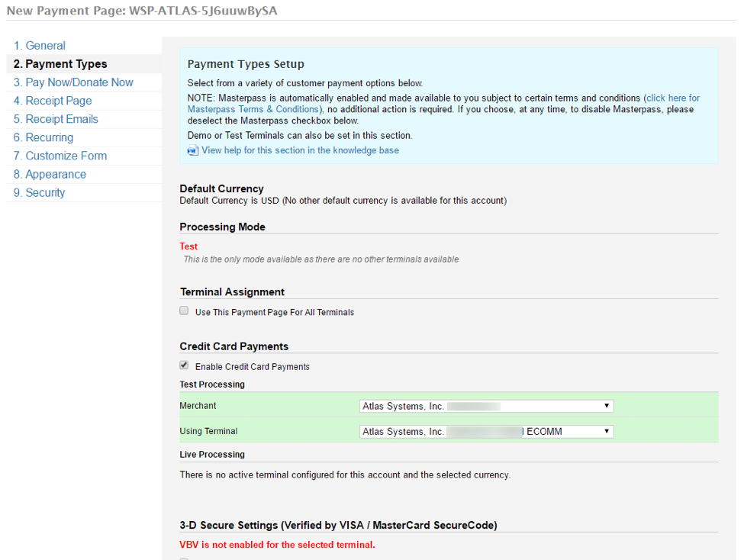The height and width of the screenshot is (560, 744).
Task: Open the General section
Action: (40, 46)
